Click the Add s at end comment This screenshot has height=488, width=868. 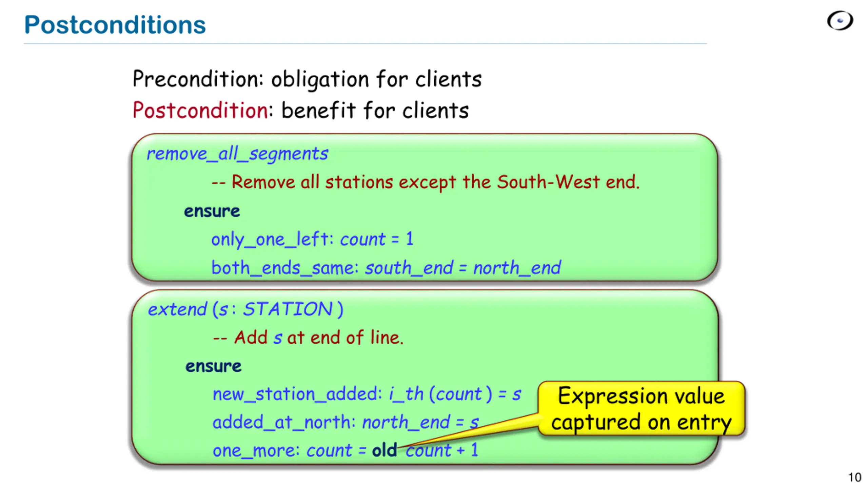point(308,338)
